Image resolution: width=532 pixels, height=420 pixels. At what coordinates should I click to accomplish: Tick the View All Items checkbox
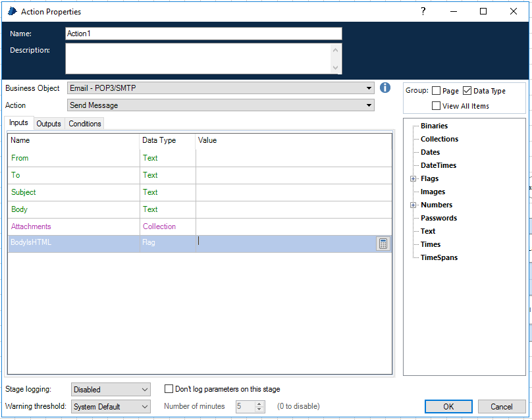point(437,105)
